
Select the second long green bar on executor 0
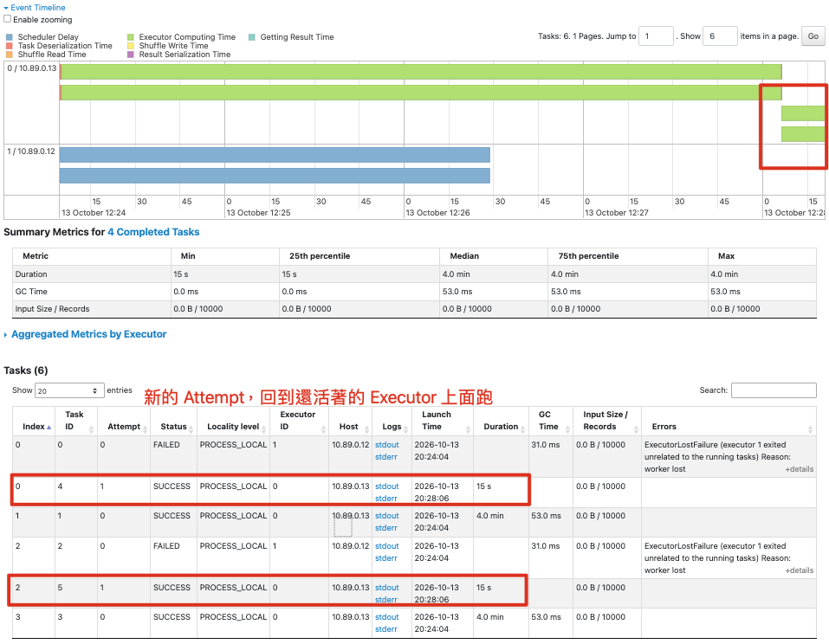(421, 93)
